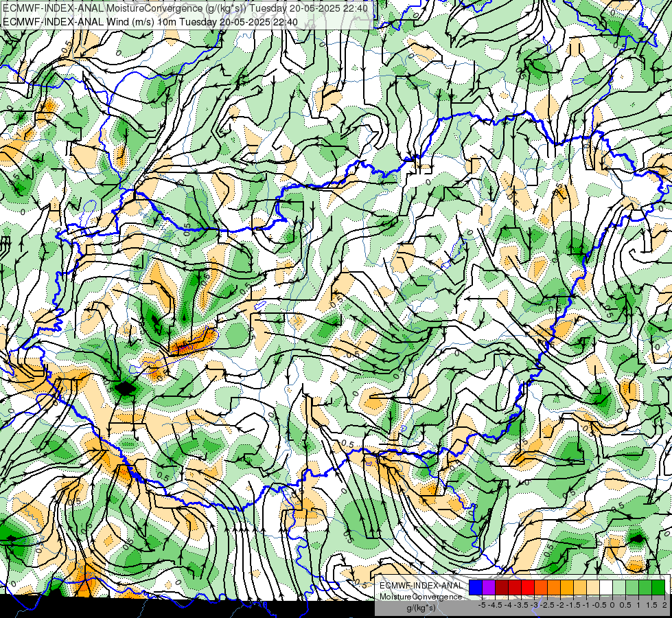This screenshot has width=672, height=618.
Task: Click the '-4.5' legend tick value
Action: (495, 605)
